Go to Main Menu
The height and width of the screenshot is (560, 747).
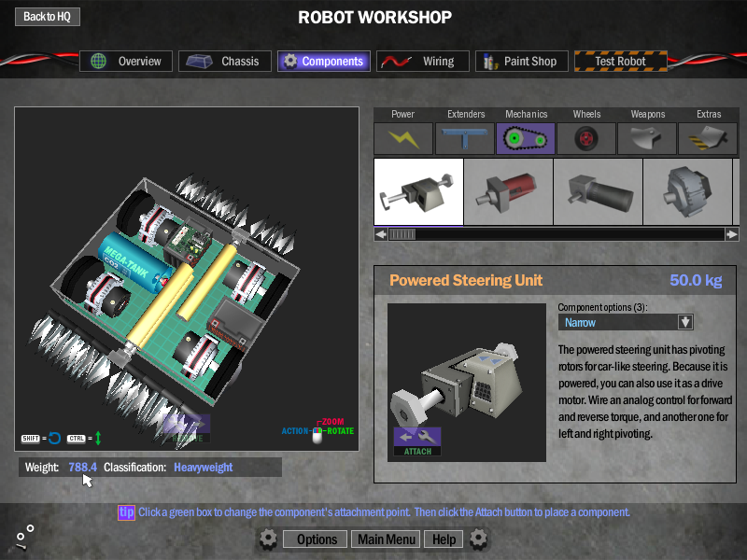(x=386, y=539)
